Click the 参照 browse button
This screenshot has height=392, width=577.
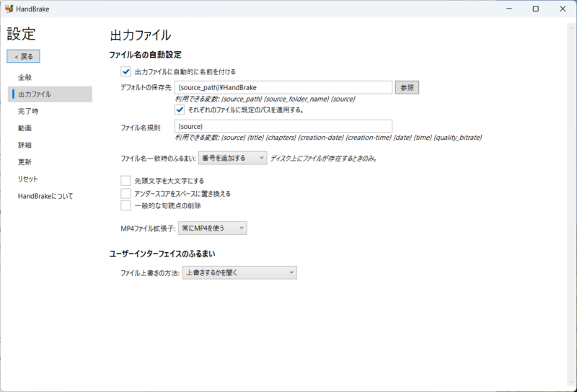pos(407,87)
